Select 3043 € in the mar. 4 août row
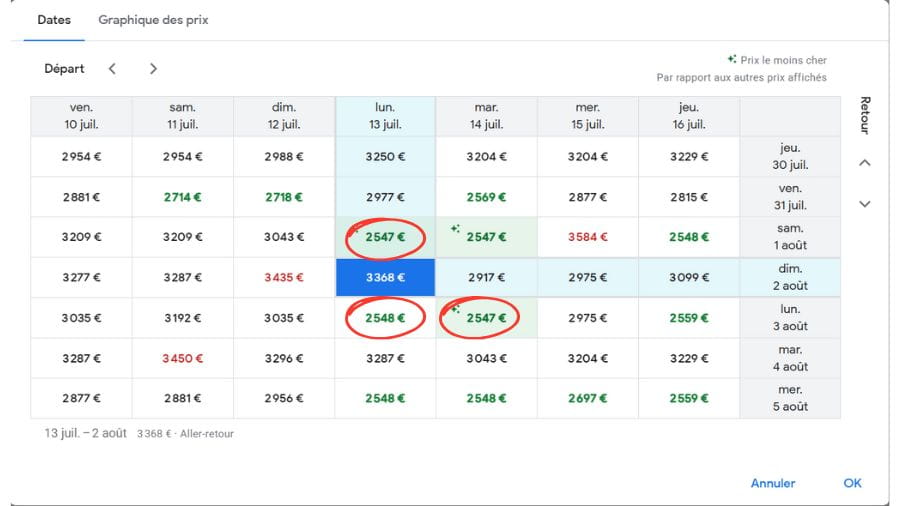The width and height of the screenshot is (900, 506). 486,359
